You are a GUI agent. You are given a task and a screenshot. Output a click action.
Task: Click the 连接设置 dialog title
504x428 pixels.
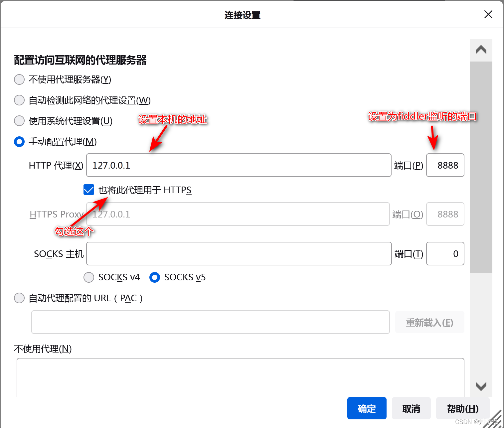(x=243, y=15)
